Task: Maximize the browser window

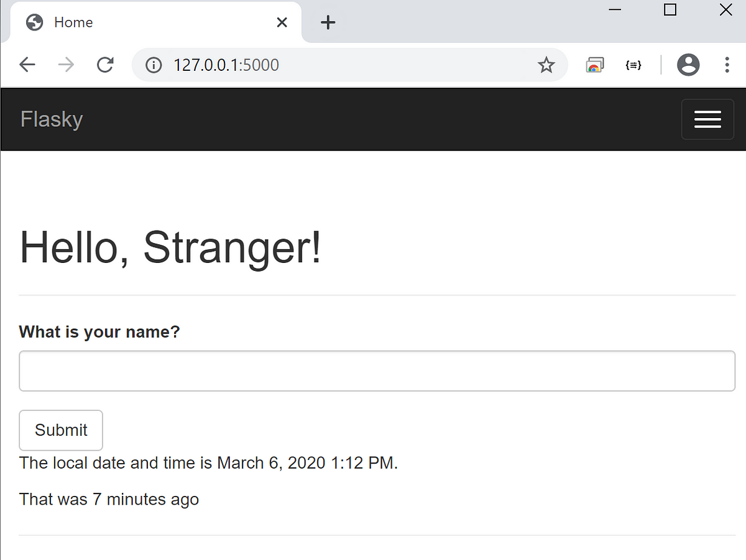Action: pyautogui.click(x=670, y=10)
